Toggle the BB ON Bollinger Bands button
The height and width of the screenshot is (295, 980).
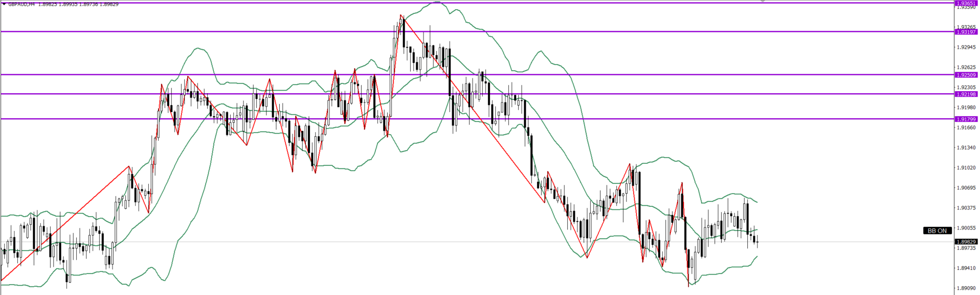pos(937,231)
